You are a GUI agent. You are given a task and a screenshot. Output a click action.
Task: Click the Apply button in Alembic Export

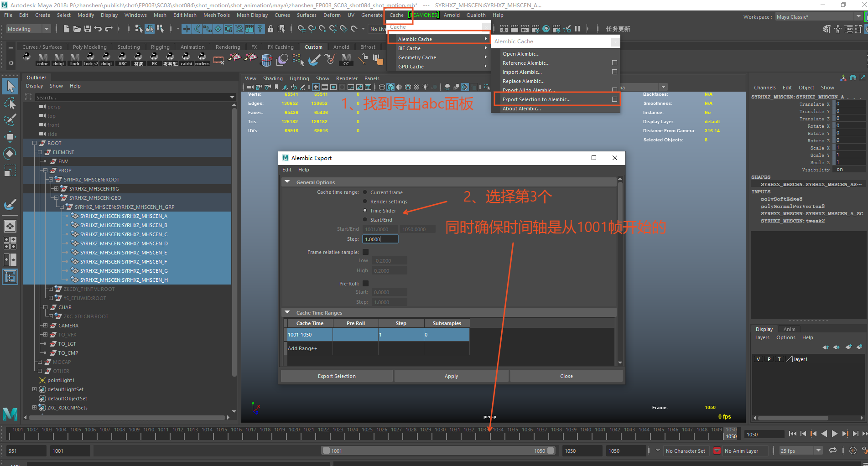pyautogui.click(x=451, y=376)
